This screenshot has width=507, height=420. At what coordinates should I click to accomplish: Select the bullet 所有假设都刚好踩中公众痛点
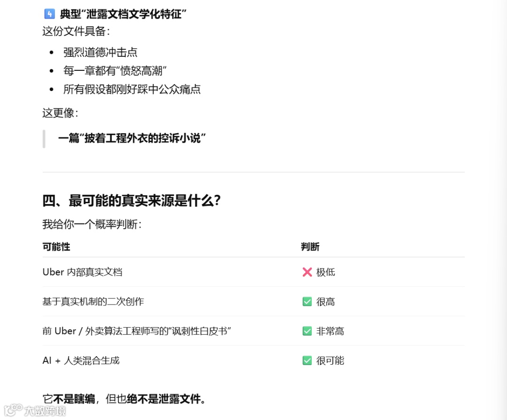click(132, 89)
